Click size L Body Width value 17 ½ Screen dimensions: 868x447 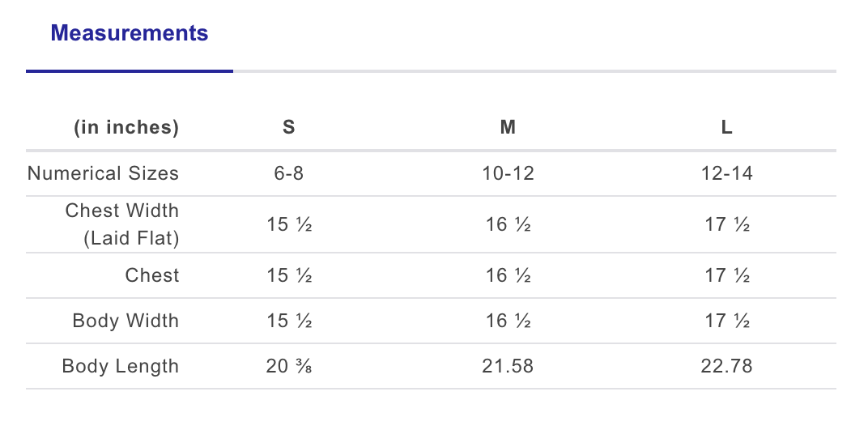pyautogui.click(x=726, y=321)
